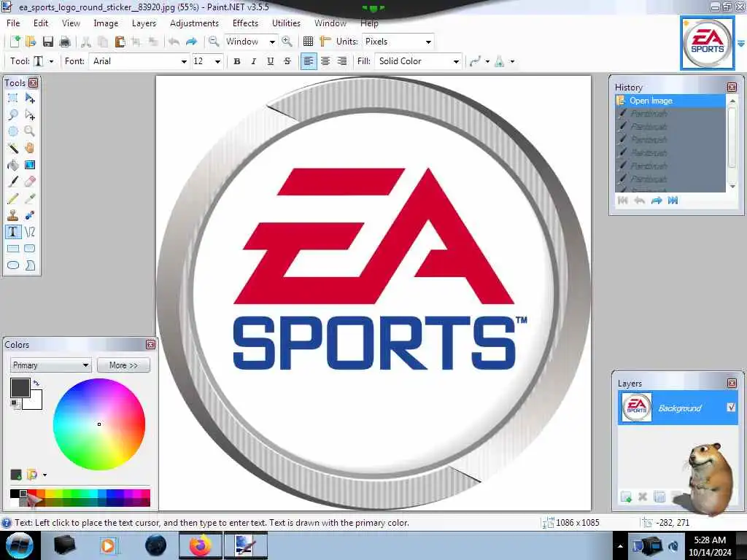Click the Zoom In magnifier in toolbar
Screen dimensions: 747x560
287,42
